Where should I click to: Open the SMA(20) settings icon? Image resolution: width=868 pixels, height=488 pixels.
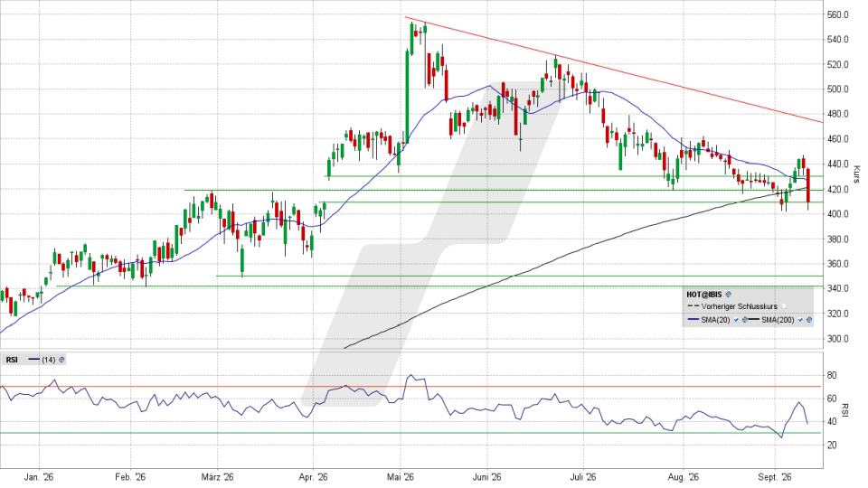pyautogui.click(x=745, y=320)
